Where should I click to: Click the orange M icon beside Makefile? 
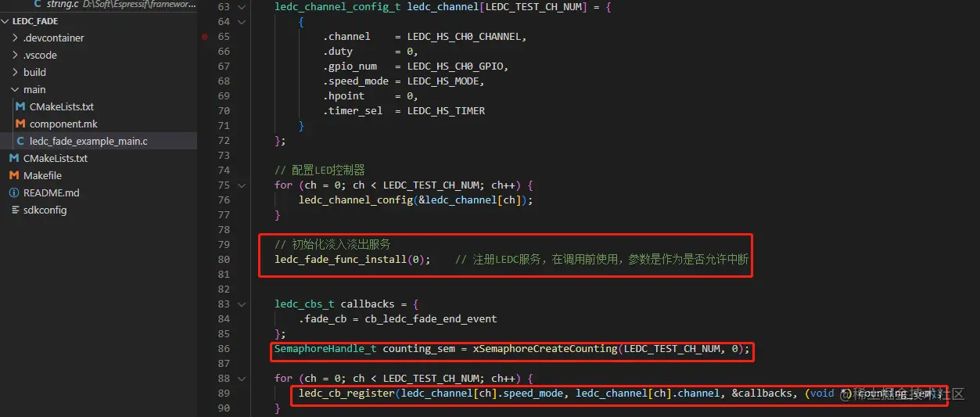[x=14, y=175]
